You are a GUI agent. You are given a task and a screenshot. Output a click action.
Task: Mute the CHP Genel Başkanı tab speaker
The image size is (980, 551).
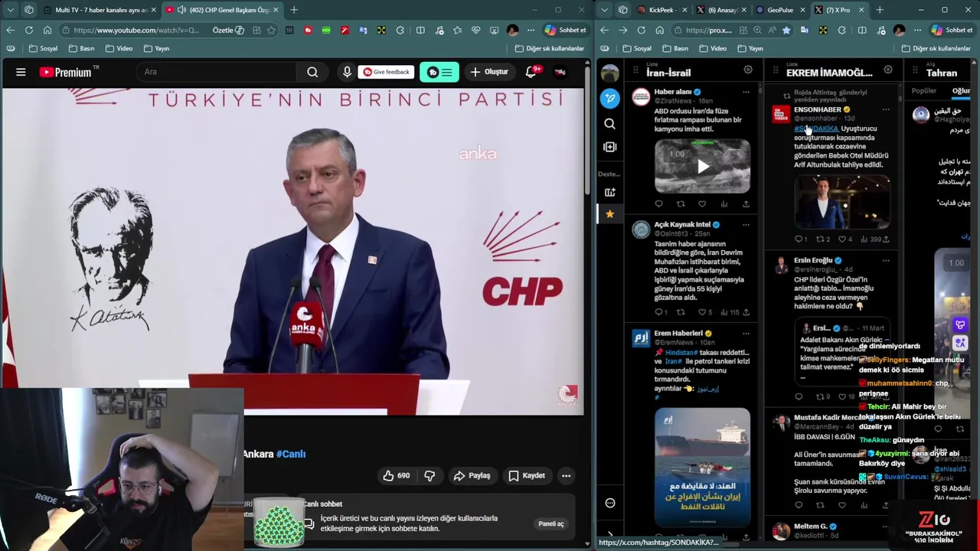pos(181,10)
